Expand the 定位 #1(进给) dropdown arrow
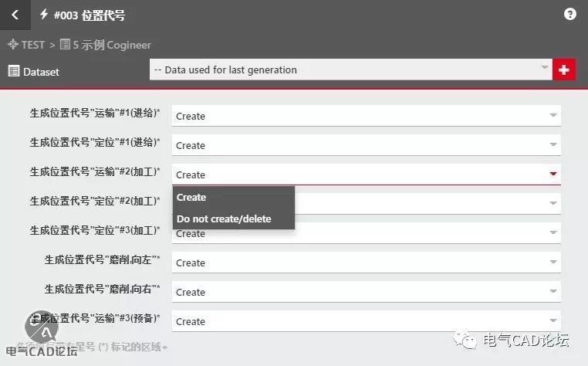 click(553, 145)
